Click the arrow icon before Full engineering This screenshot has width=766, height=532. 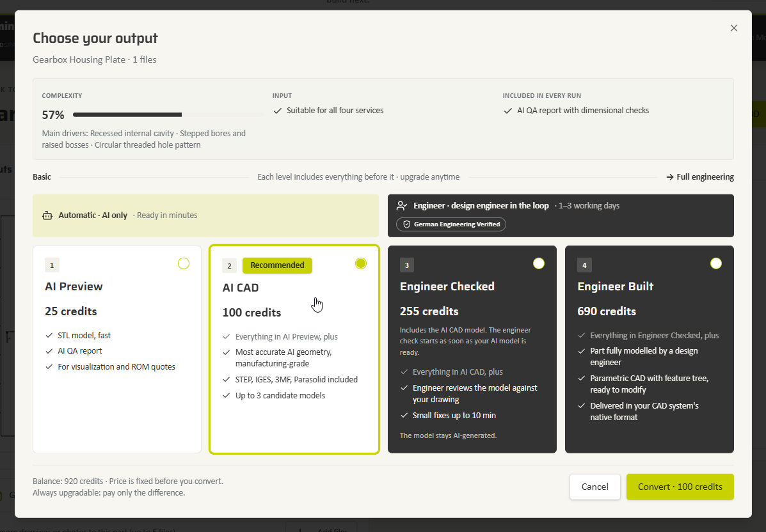(670, 177)
